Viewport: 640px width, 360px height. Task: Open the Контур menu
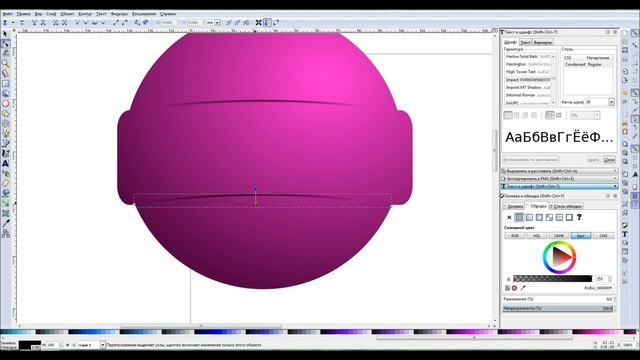pos(85,14)
